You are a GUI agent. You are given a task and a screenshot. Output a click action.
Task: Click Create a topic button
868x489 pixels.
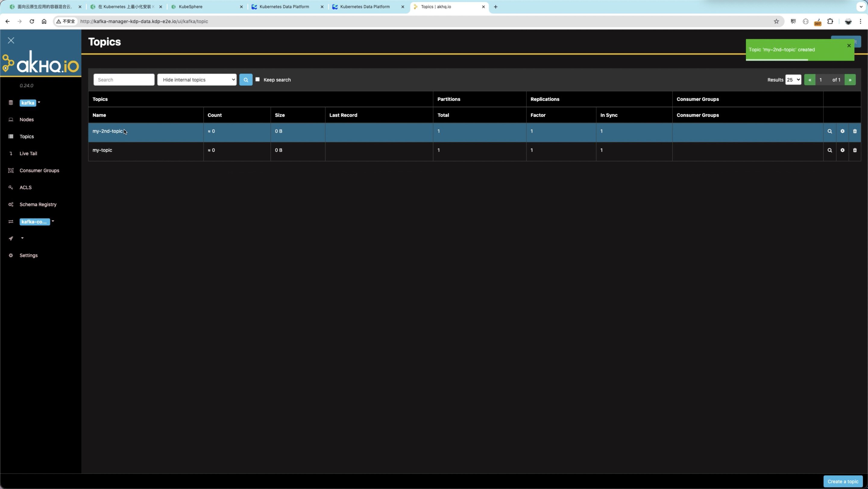[843, 481]
